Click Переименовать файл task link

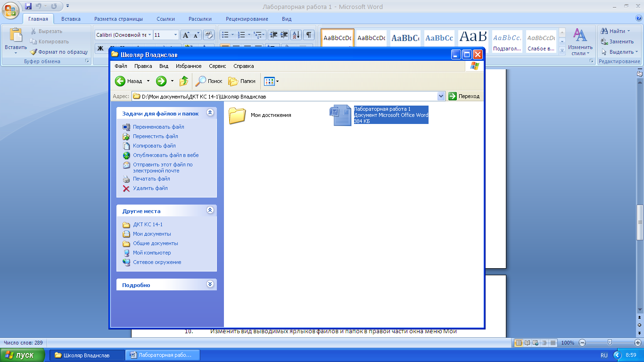pos(153,127)
